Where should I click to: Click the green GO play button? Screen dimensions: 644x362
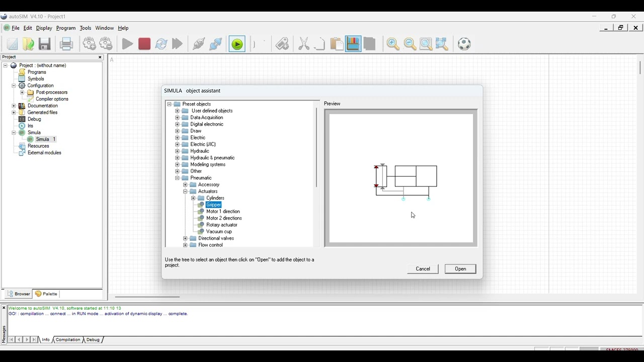tap(237, 44)
